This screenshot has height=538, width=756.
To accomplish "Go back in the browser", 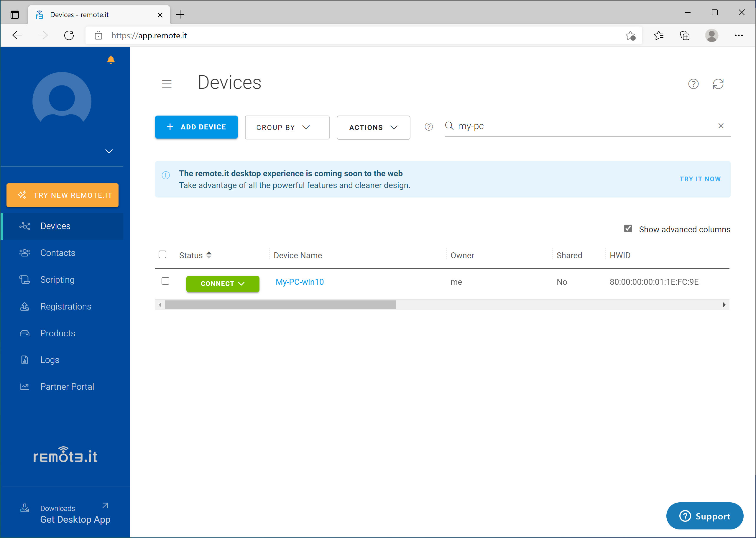I will [17, 35].
